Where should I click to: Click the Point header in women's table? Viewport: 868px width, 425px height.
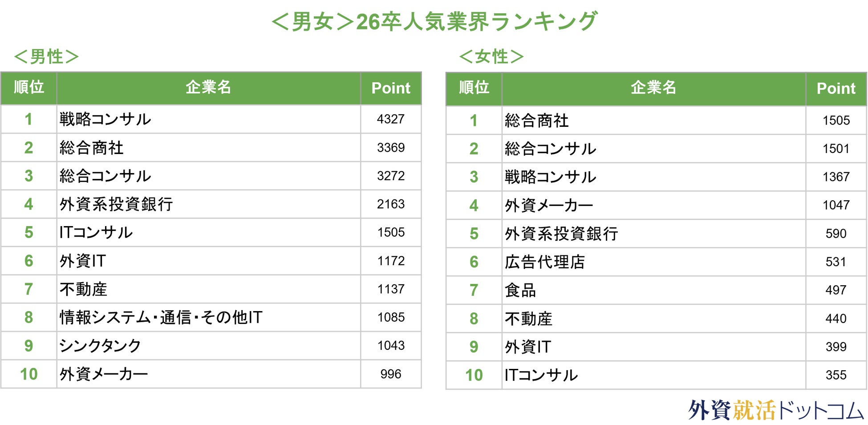tap(836, 89)
